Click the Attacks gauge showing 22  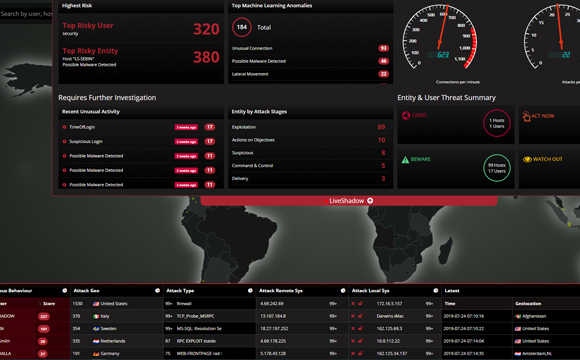click(553, 37)
